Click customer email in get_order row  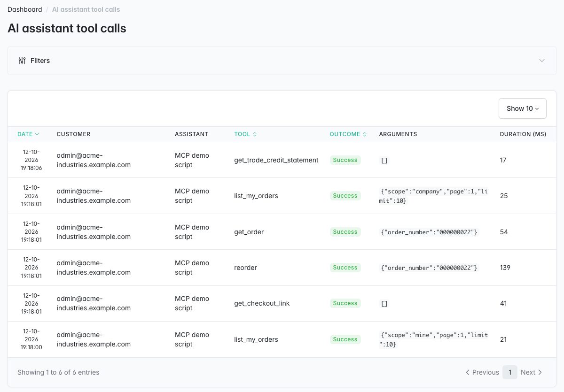click(x=94, y=232)
